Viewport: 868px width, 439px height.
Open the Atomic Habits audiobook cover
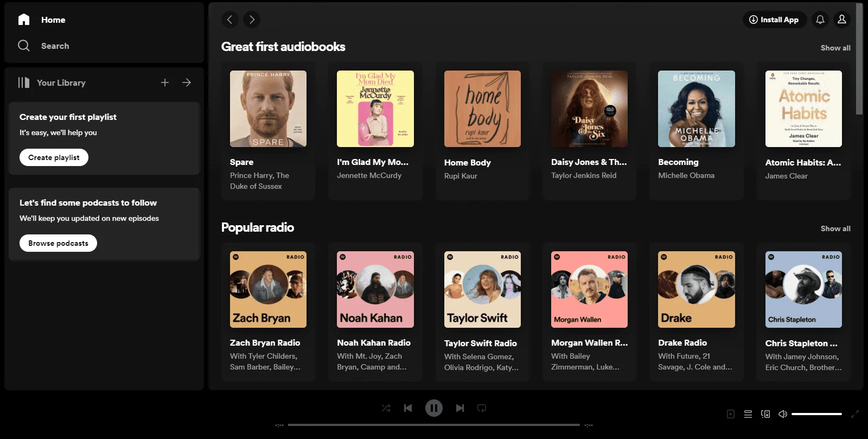(x=803, y=109)
